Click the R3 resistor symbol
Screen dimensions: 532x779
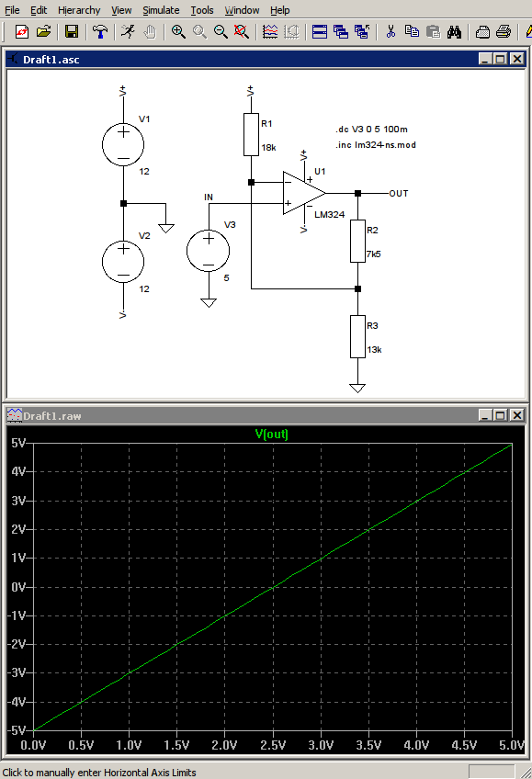pos(357,336)
